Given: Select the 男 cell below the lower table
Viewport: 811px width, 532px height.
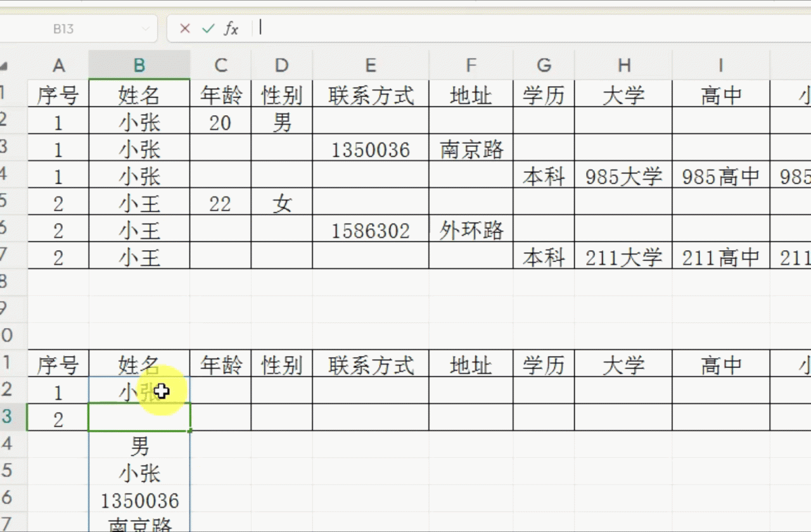Looking at the screenshot, I should click(x=139, y=445).
